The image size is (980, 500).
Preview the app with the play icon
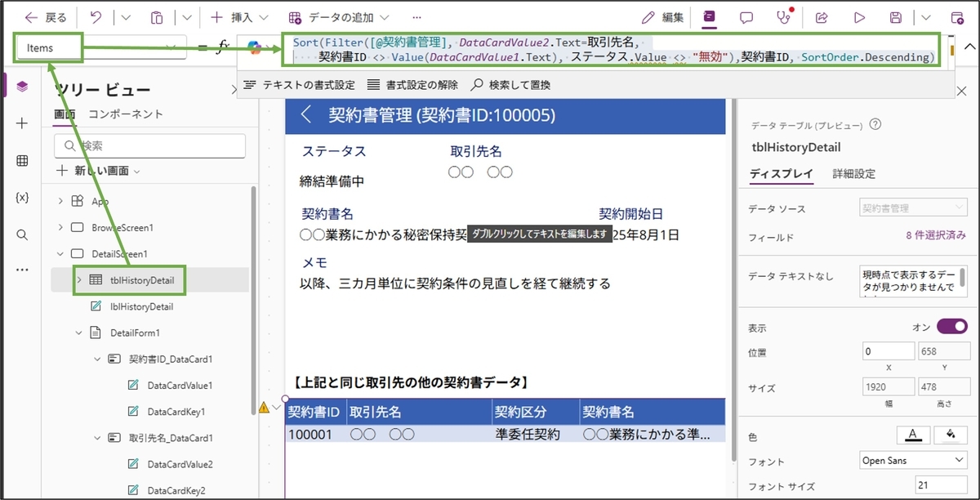point(859,16)
